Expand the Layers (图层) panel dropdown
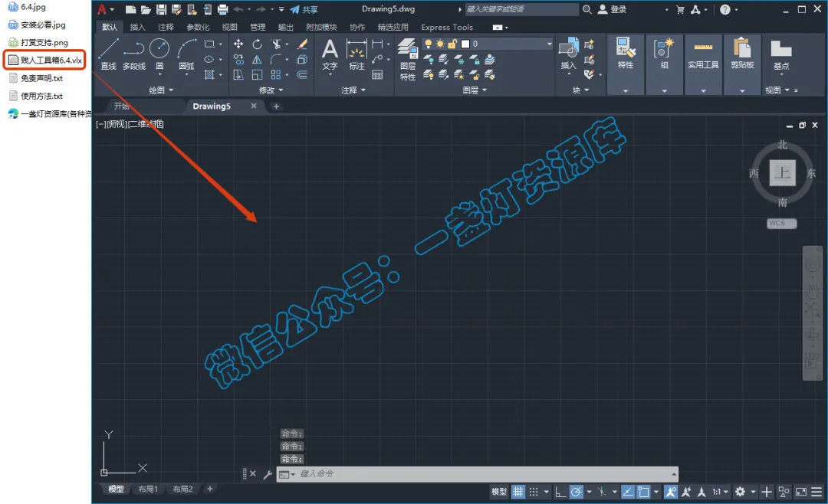Screen dimensions: 828x504 [x=475, y=90]
